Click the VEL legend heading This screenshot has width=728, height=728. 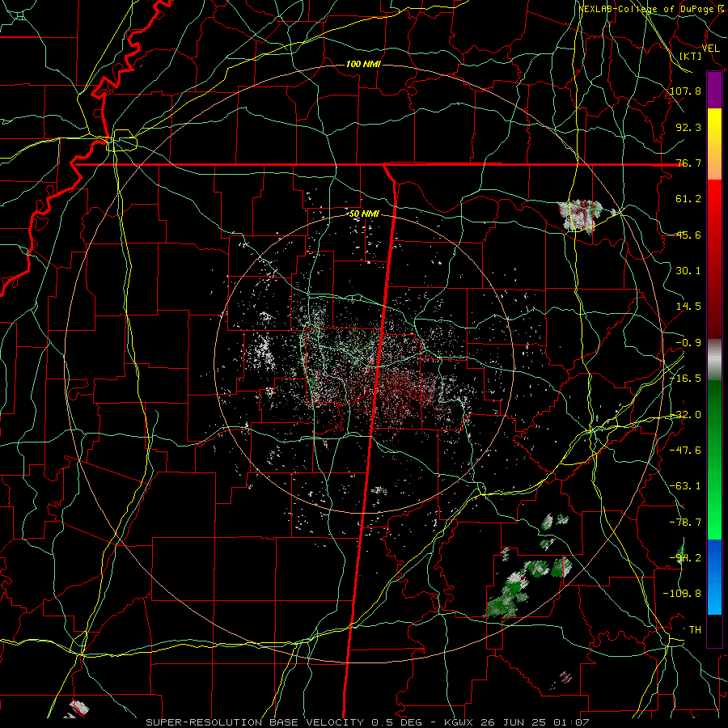click(x=711, y=49)
